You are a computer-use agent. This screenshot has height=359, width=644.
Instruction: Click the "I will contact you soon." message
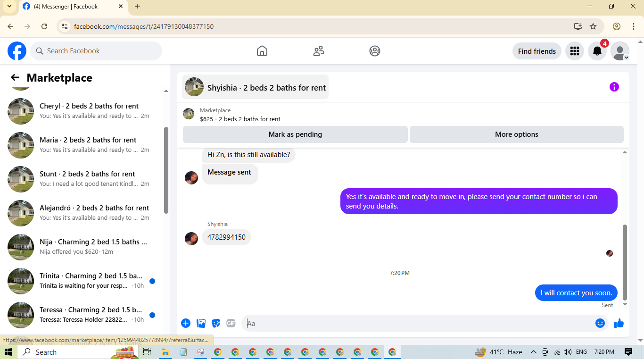coord(576,293)
